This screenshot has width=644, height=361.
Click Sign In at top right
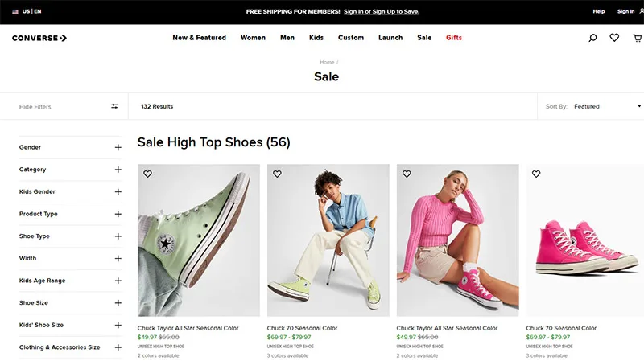tap(626, 11)
